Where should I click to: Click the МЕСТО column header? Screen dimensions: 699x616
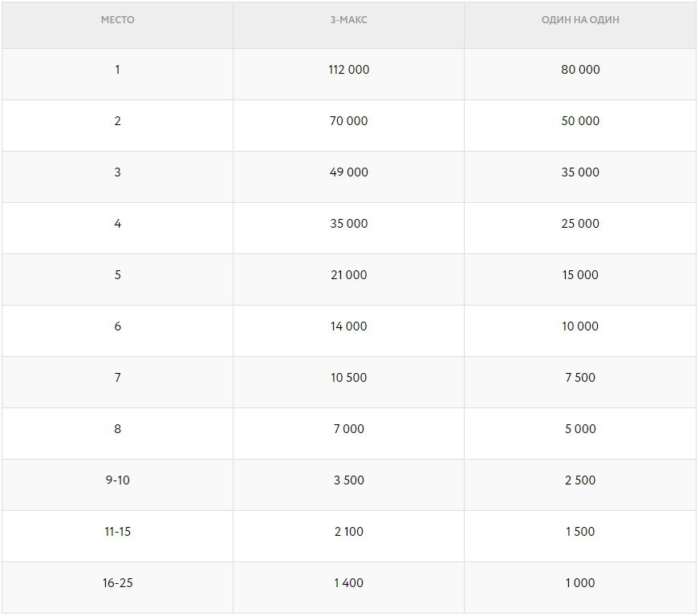coord(117,20)
